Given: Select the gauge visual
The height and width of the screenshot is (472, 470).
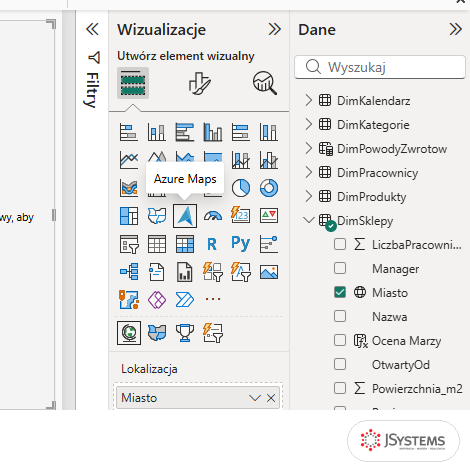Looking at the screenshot, I should click(x=213, y=216).
